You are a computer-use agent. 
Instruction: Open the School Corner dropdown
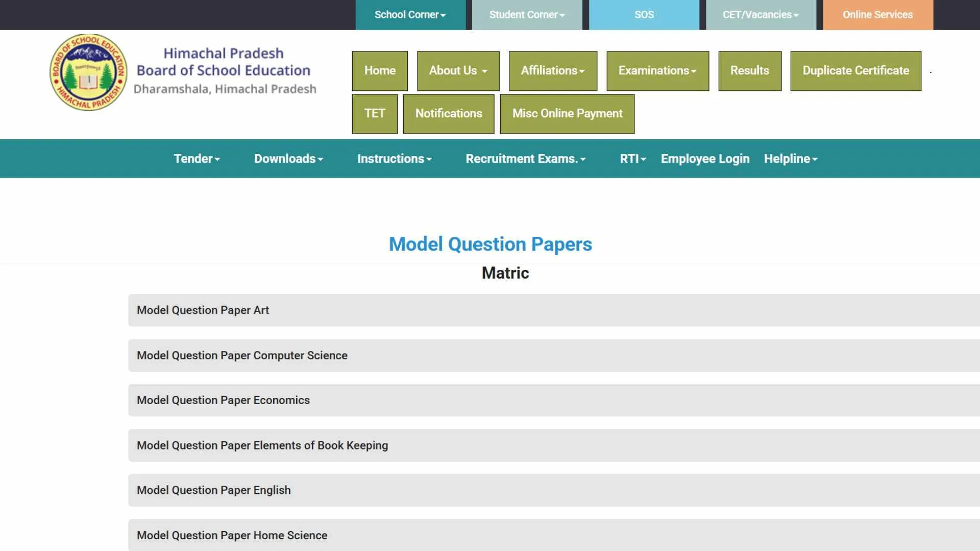410,15
